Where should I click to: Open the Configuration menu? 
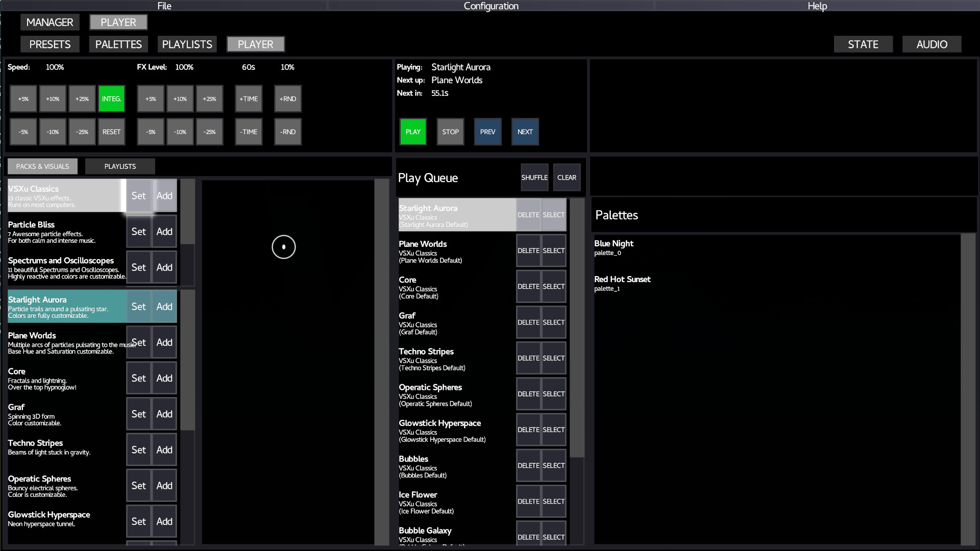pyautogui.click(x=491, y=6)
